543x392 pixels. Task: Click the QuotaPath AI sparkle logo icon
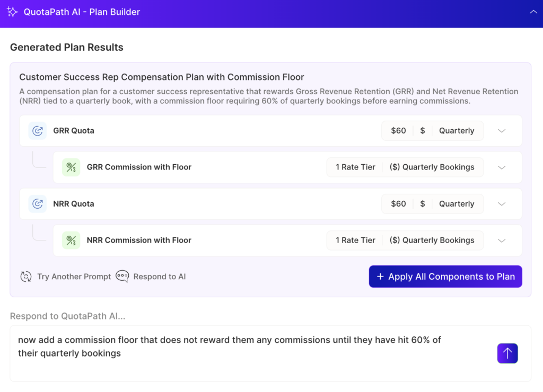[12, 11]
